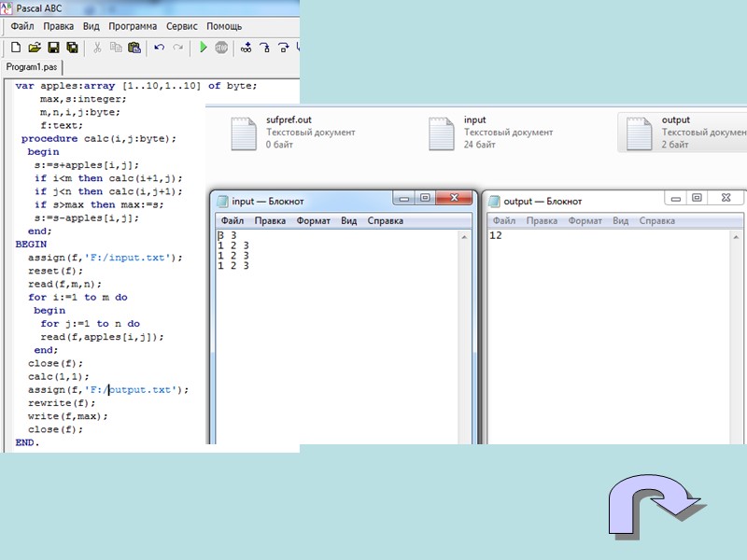Click the Copy icon in toolbar
The height and width of the screenshot is (560, 747).
tap(116, 48)
